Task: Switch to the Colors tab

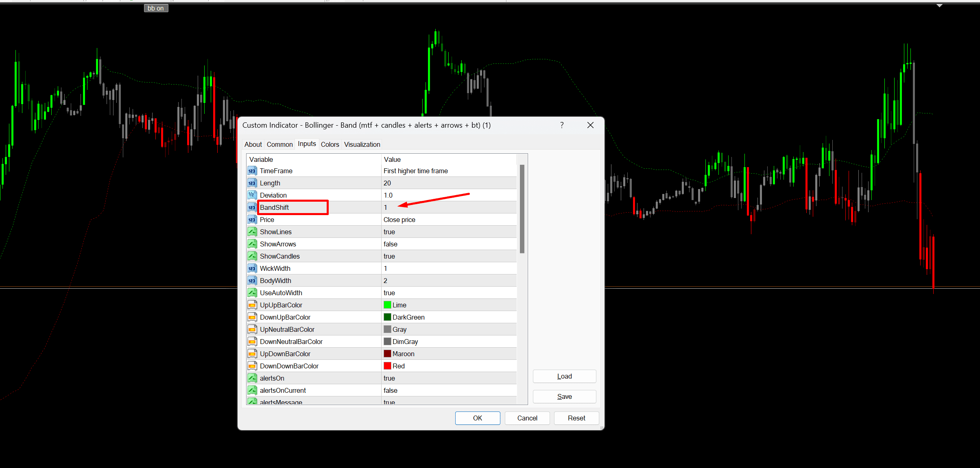Action: click(330, 144)
